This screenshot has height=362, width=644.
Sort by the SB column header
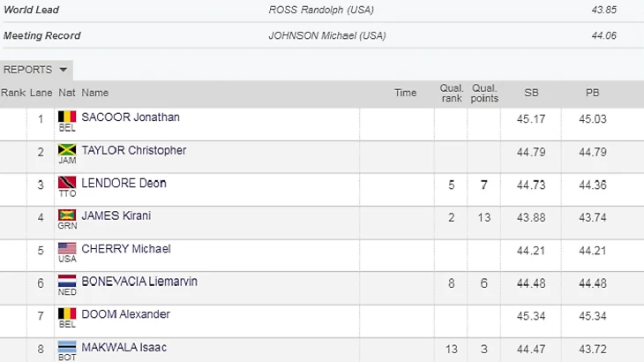(x=531, y=93)
